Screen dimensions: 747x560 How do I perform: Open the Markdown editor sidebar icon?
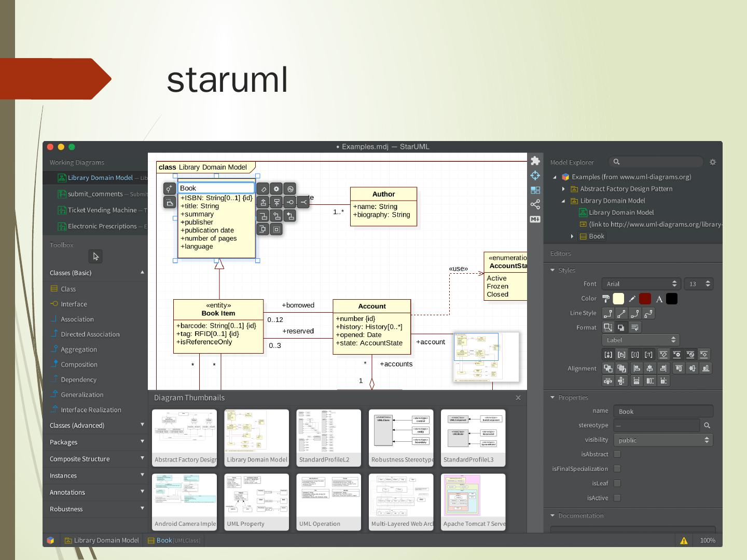535,219
